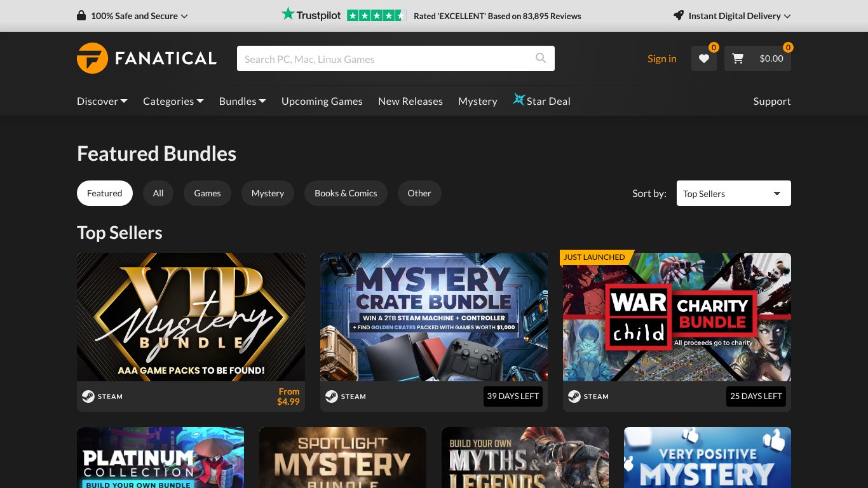Select the All filter tab
868x488 pixels.
158,193
